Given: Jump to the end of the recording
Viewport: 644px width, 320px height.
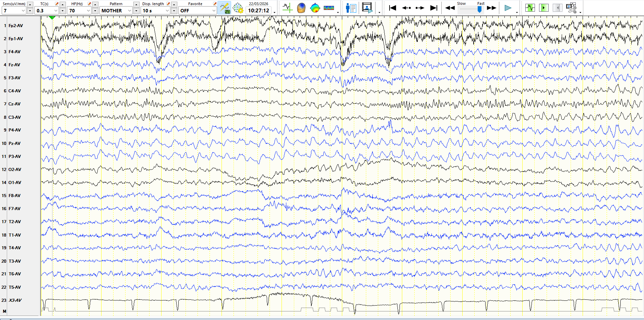Looking at the screenshot, I should click(434, 8).
